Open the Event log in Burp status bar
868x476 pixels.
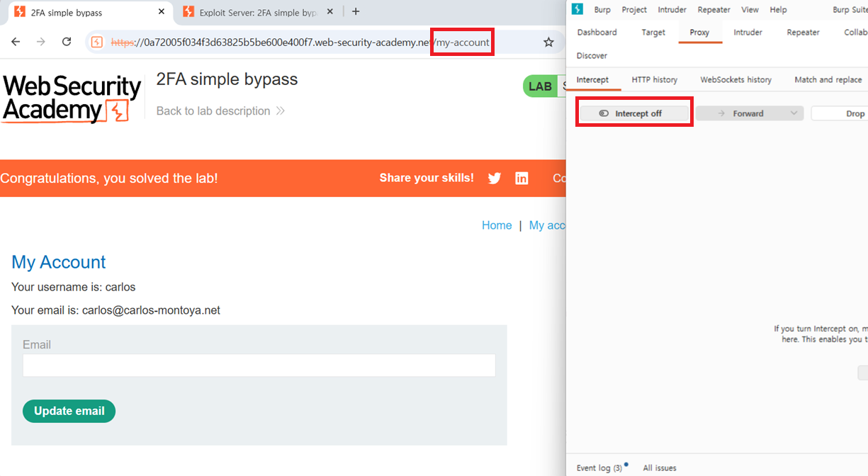click(600, 468)
